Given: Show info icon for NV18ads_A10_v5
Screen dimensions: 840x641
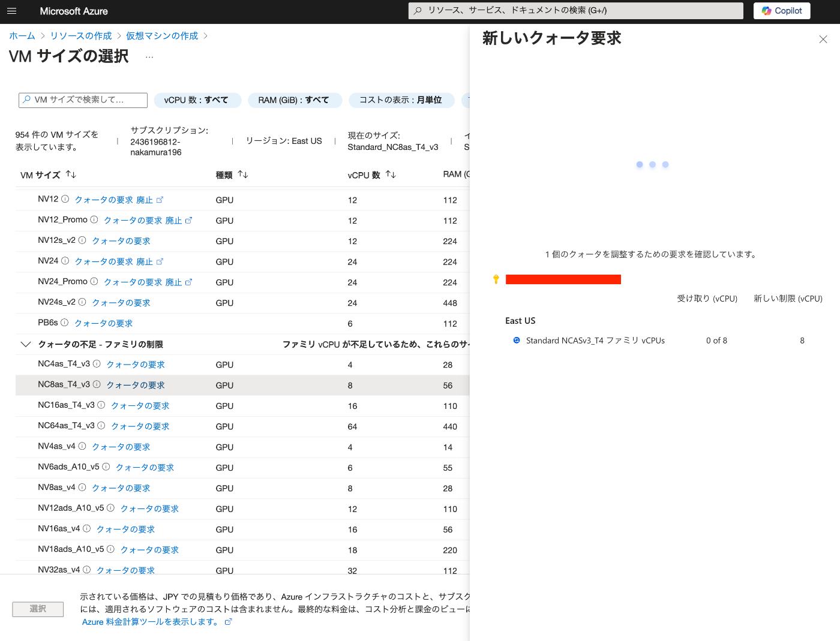Looking at the screenshot, I should 110,549.
